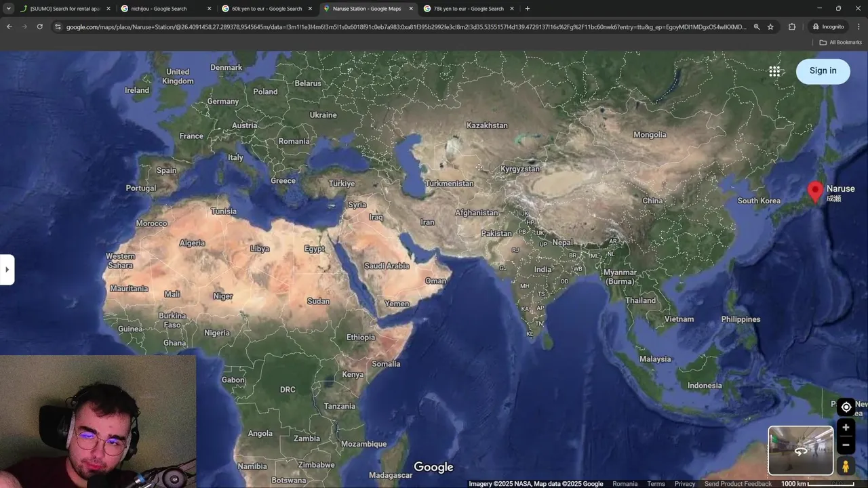The image size is (868, 488).
Task: Click the Algeria map label
Action: 192,243
